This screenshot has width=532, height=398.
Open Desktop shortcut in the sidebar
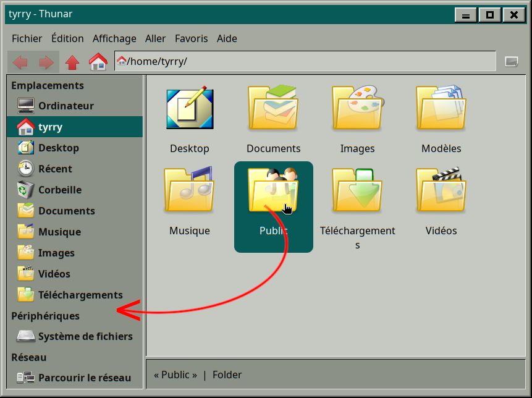75,148
